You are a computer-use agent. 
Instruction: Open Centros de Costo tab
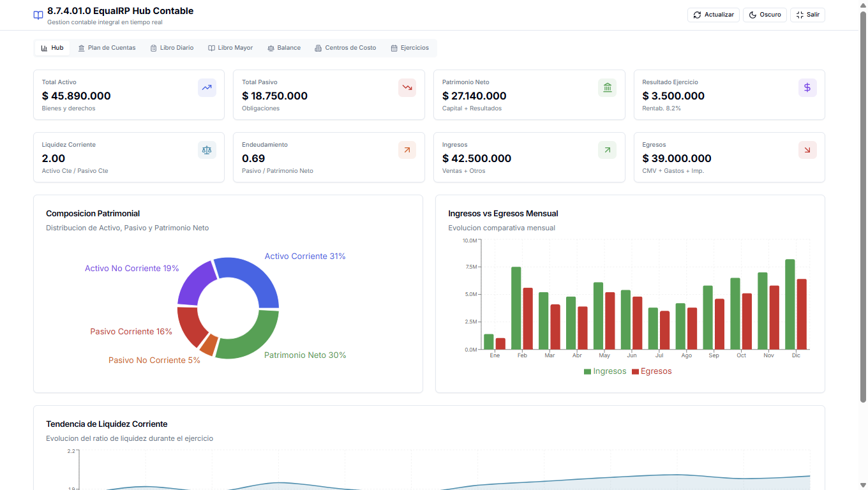click(x=345, y=48)
